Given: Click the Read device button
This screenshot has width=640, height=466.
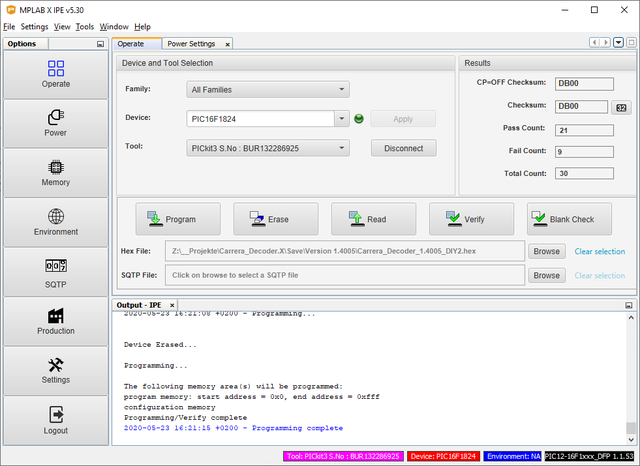Looking at the screenshot, I should coord(374,219).
